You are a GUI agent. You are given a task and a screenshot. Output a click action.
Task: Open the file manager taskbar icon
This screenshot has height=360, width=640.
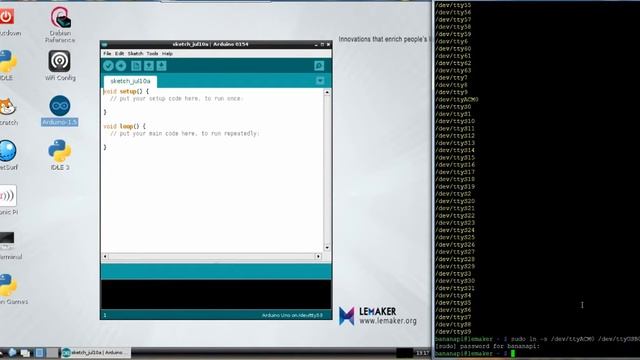pos(25,353)
